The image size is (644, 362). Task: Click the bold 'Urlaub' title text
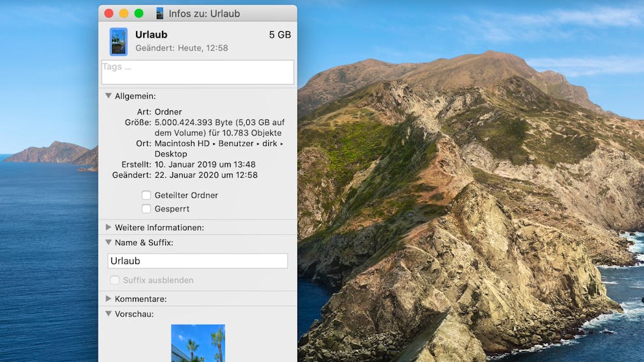click(151, 34)
